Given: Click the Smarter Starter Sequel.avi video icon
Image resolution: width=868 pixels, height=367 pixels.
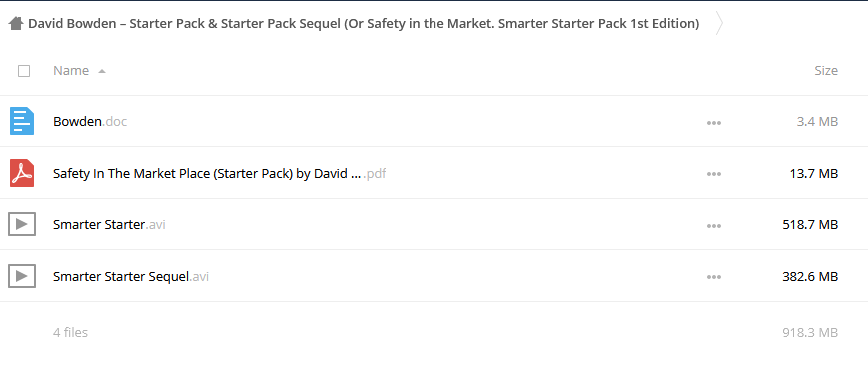Looking at the screenshot, I should [x=22, y=276].
